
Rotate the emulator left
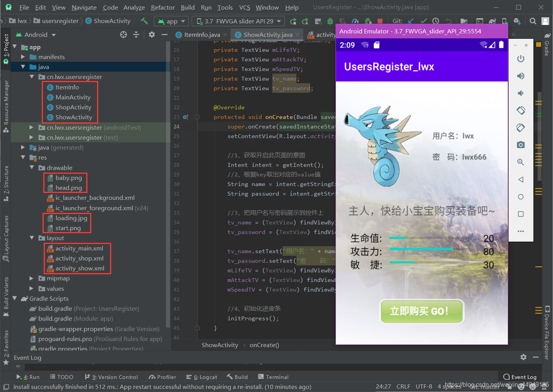point(520,110)
